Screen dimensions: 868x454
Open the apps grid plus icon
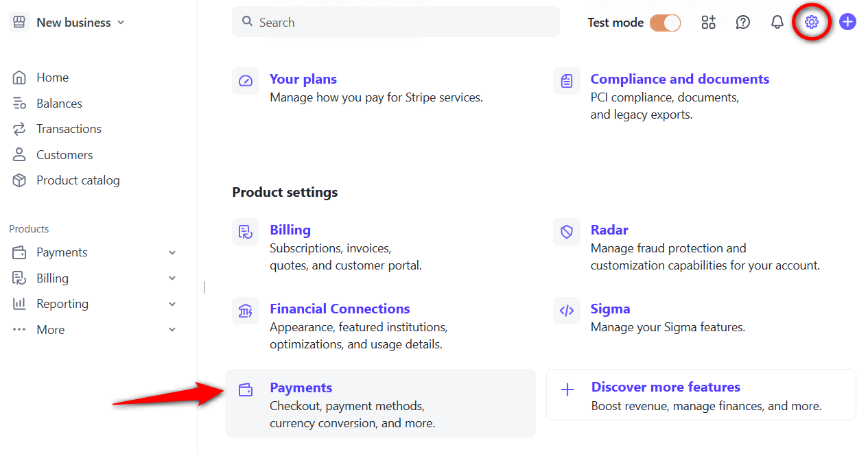click(709, 22)
